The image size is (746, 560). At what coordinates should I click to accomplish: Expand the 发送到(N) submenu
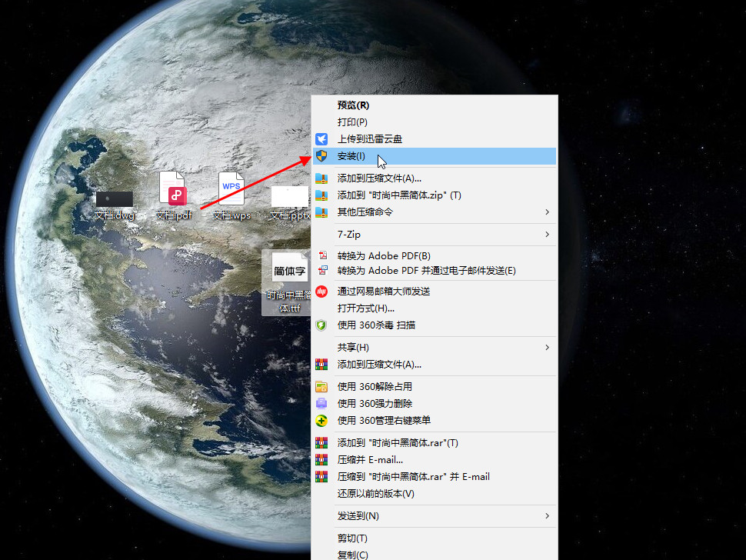(358, 516)
